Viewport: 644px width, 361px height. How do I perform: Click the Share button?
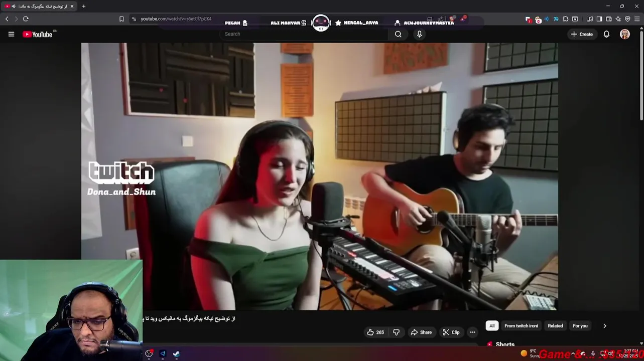(x=421, y=332)
